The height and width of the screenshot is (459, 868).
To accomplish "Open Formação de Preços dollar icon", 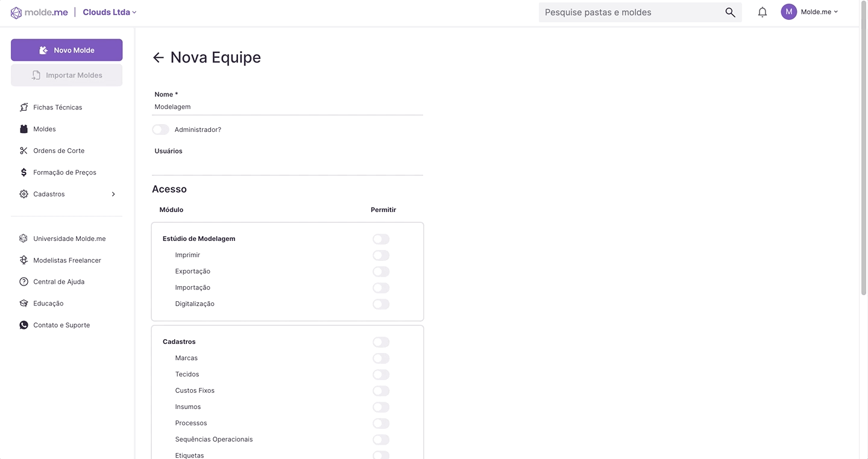I will 24,172.
